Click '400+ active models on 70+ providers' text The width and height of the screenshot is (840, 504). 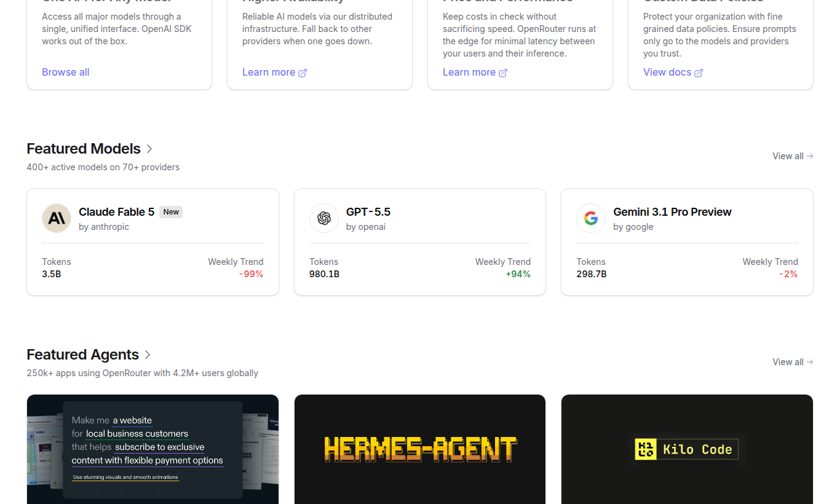tap(103, 167)
